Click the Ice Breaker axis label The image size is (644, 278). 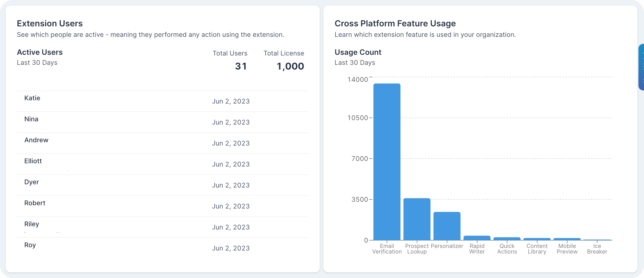597,249
